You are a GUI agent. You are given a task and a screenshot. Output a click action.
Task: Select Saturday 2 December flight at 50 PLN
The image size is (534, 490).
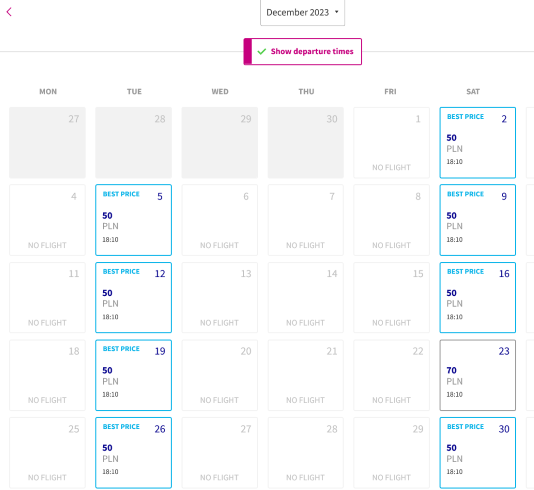point(477,143)
